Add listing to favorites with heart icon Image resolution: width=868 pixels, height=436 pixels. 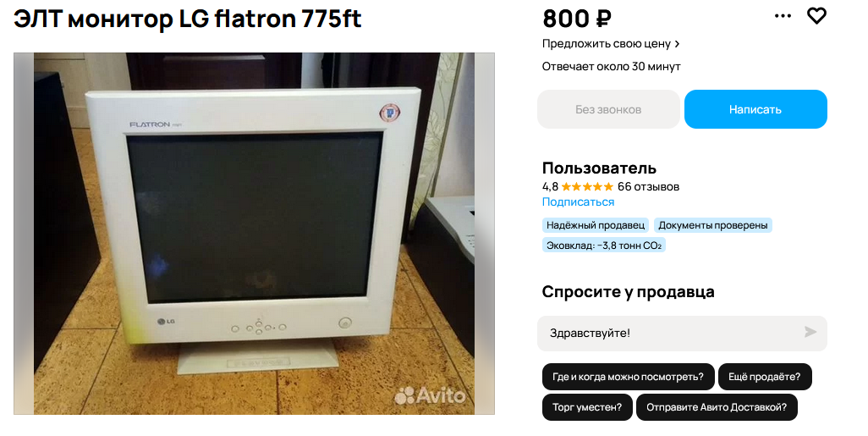click(816, 16)
